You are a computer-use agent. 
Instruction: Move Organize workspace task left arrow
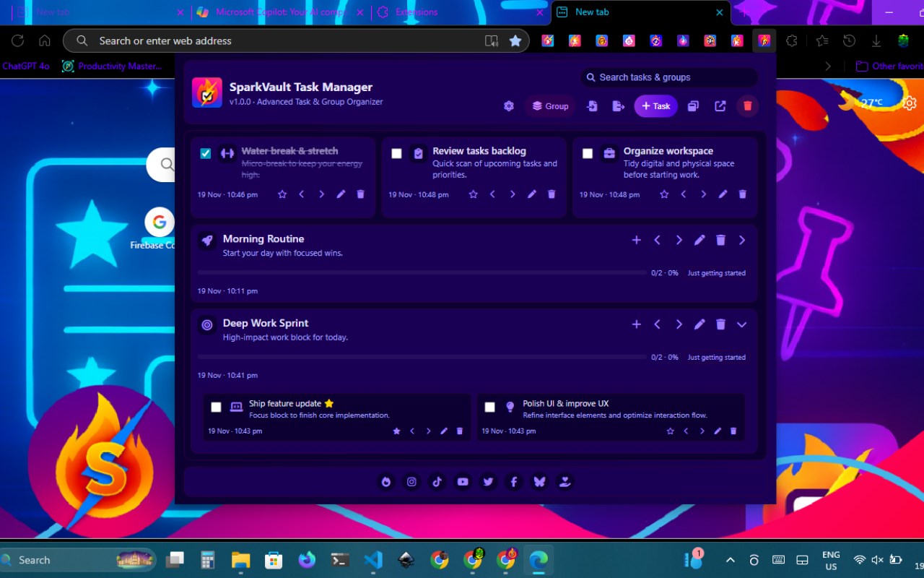click(x=684, y=194)
